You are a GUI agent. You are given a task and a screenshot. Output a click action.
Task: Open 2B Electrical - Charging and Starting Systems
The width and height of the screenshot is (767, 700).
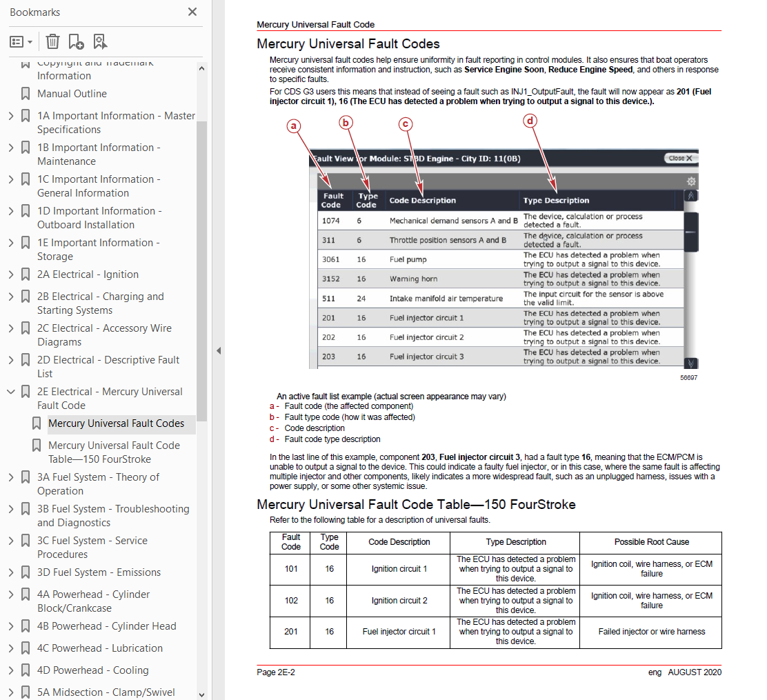tap(100, 303)
